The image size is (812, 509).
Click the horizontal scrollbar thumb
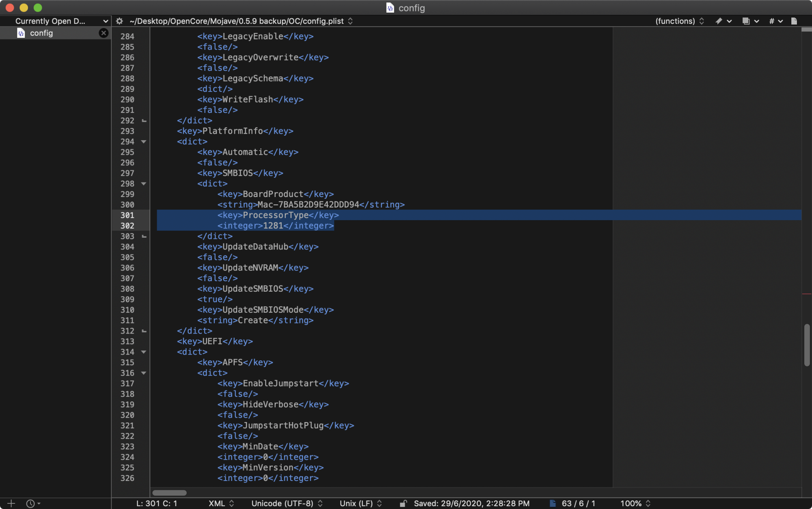[x=169, y=493]
